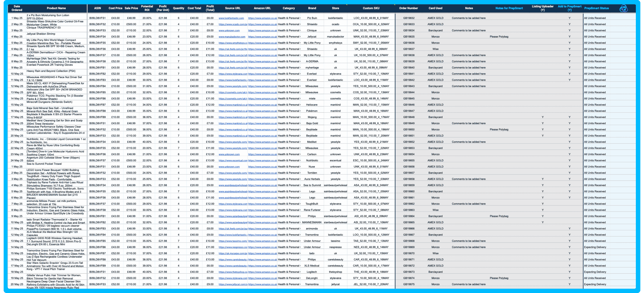Select the Clinique brand cell
This screenshot has width=644, height=293.
click(x=312, y=31)
